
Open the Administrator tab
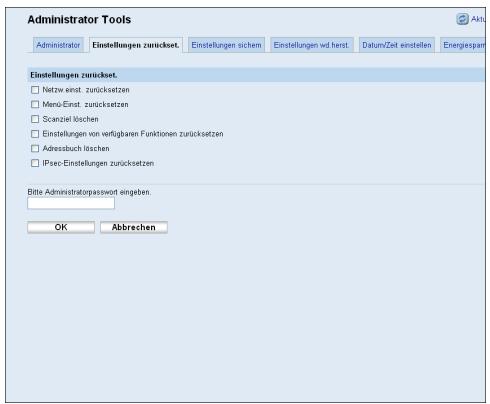pos(58,45)
